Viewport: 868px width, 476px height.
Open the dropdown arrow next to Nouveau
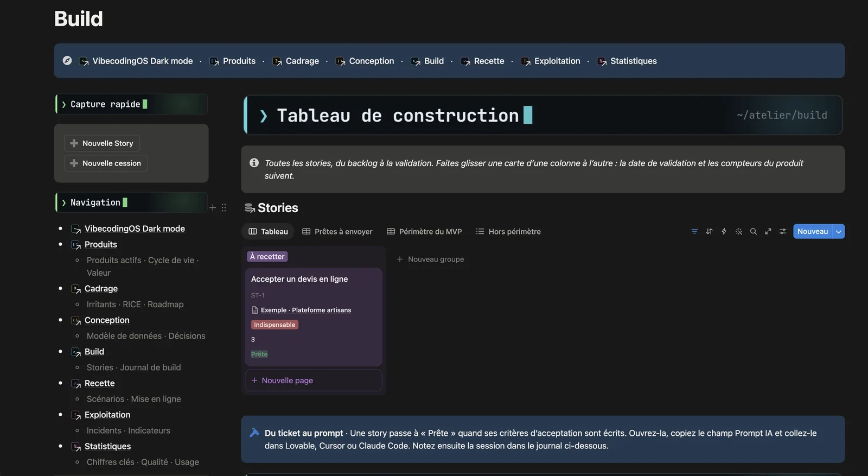pos(839,231)
